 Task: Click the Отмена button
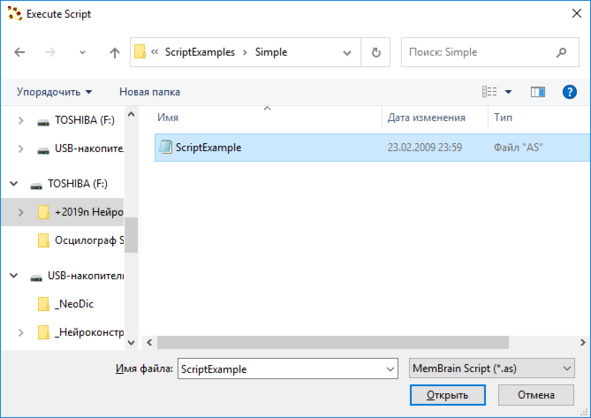tap(536, 395)
